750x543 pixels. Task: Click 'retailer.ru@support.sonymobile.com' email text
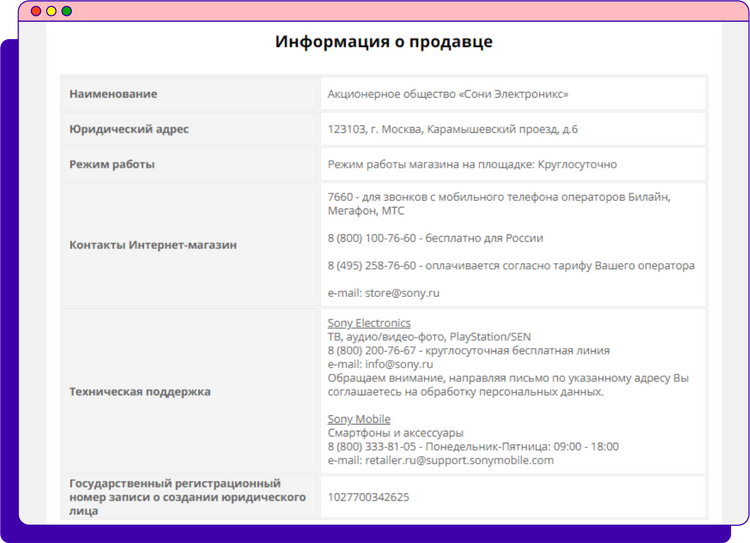(459, 461)
